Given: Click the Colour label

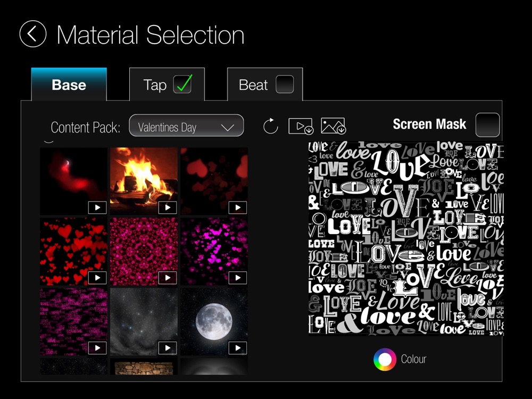Looking at the screenshot, I should (413, 359).
